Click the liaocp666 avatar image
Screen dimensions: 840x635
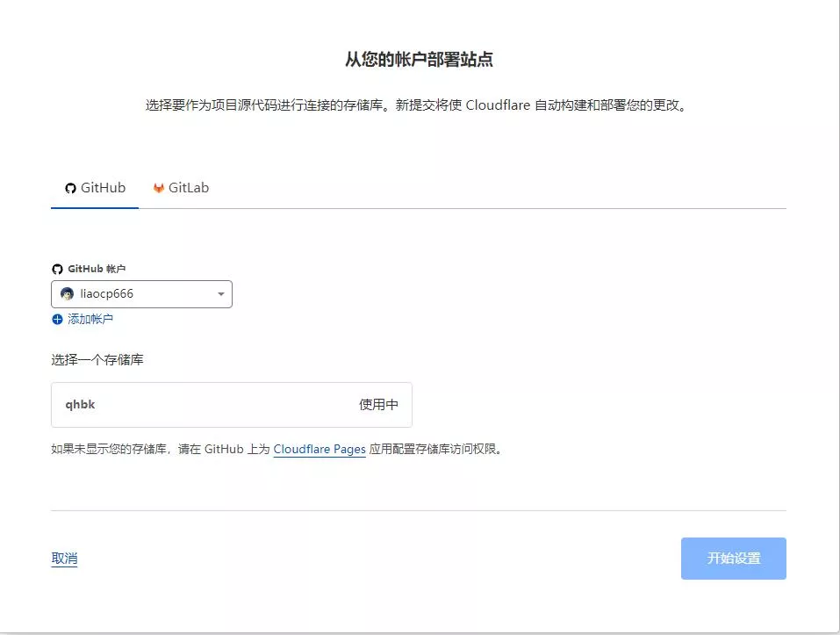click(67, 294)
